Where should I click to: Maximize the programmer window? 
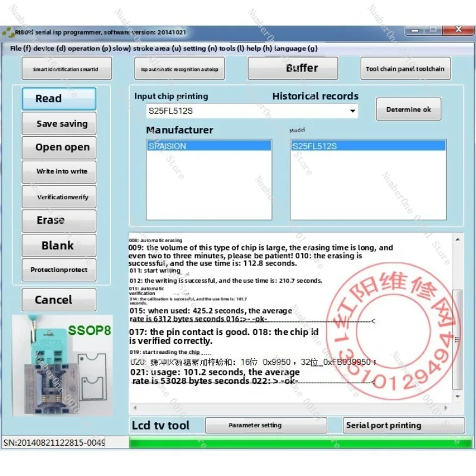point(434,29)
